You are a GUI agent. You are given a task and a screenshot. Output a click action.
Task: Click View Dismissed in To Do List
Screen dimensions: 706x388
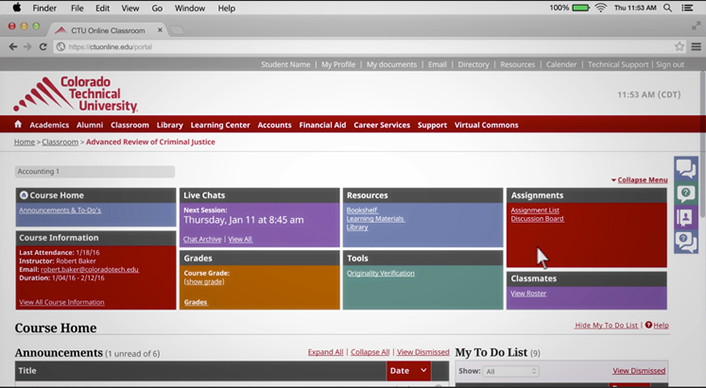coord(638,371)
